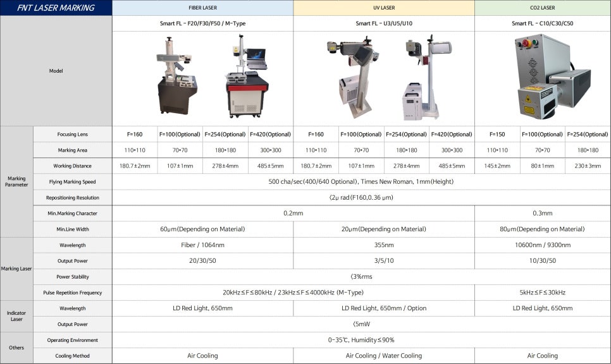Click the Fiber / 1064nm wavelength cell
The width and height of the screenshot is (611, 364).
(202, 245)
